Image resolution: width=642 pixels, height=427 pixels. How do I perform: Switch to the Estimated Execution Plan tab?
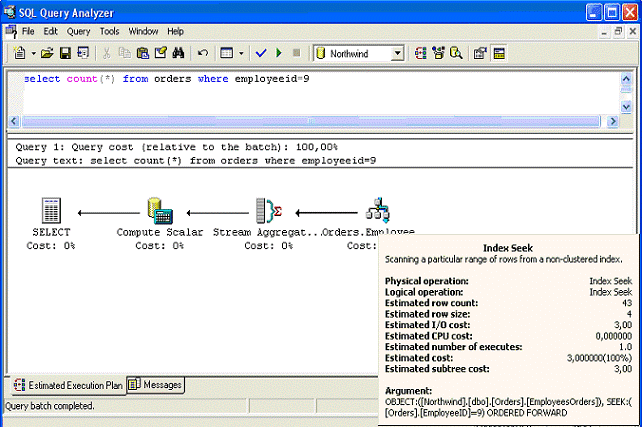68,386
